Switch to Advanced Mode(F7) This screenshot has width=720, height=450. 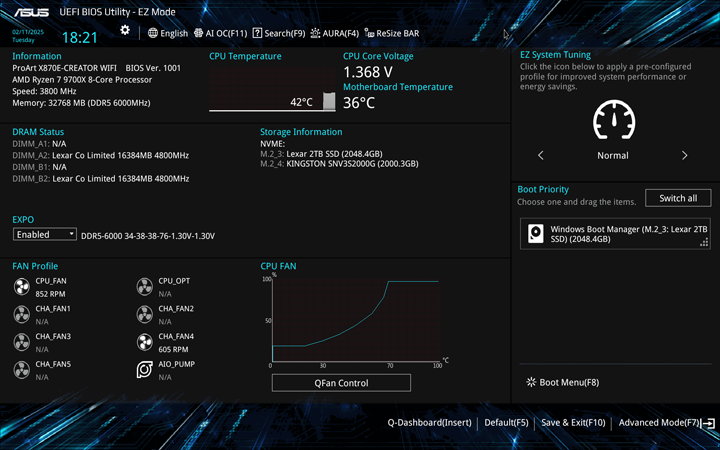click(665, 423)
